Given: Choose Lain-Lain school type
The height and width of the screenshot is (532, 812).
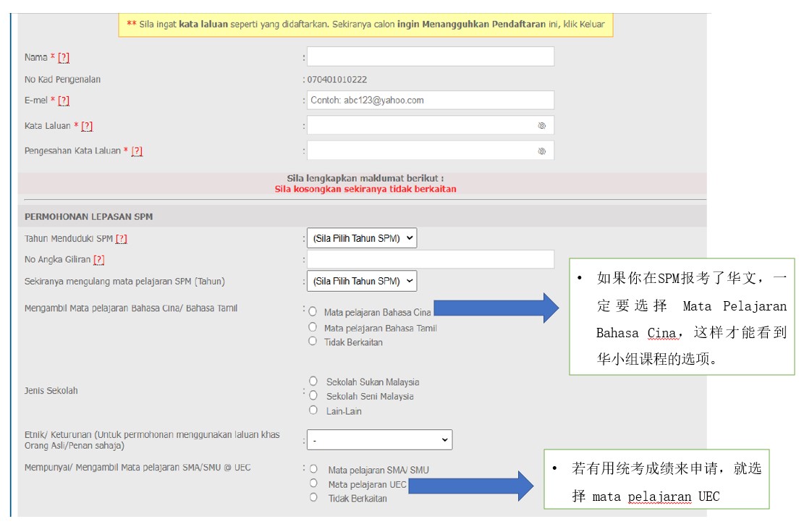Looking at the screenshot, I should pos(313,410).
